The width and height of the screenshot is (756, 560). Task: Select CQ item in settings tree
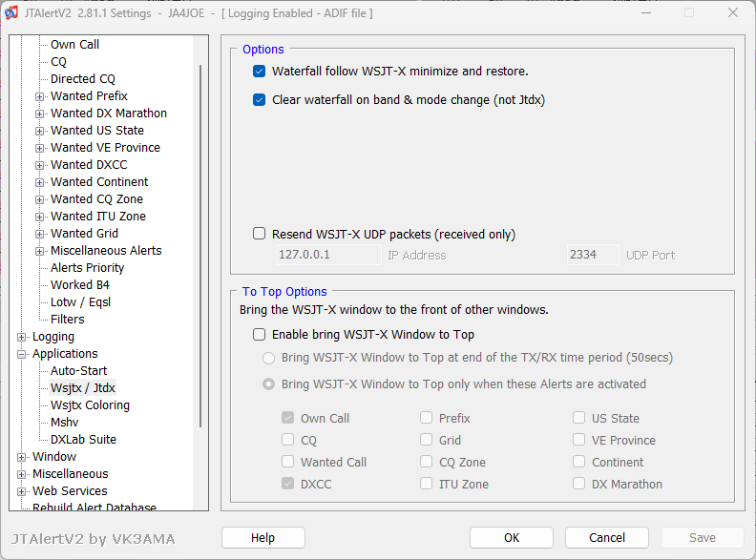click(x=58, y=62)
